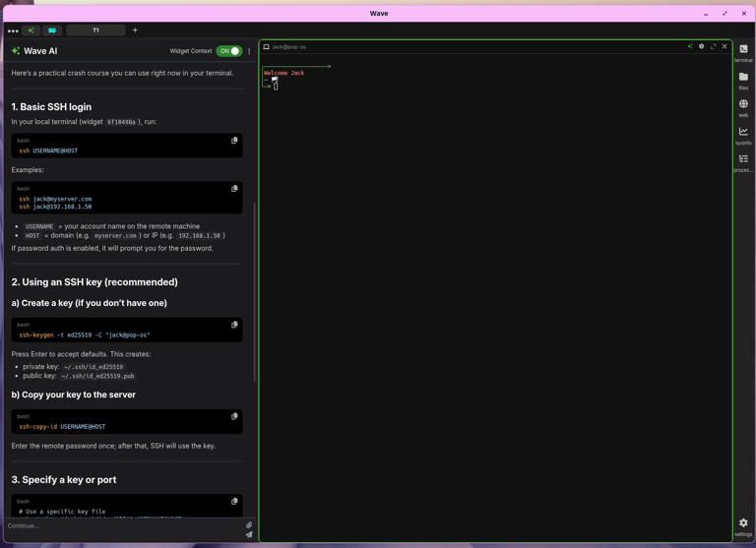Open the files widget in sidebar
The height and width of the screenshot is (548, 756).
pyautogui.click(x=743, y=81)
